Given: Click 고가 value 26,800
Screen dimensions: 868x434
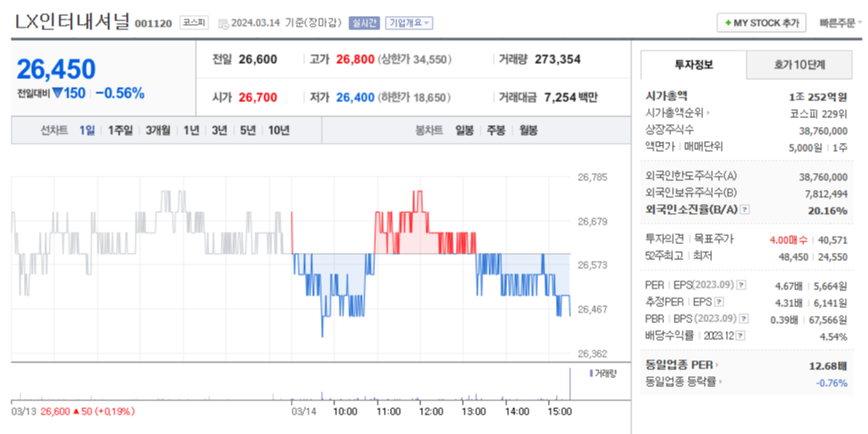Looking at the screenshot, I should (356, 59).
